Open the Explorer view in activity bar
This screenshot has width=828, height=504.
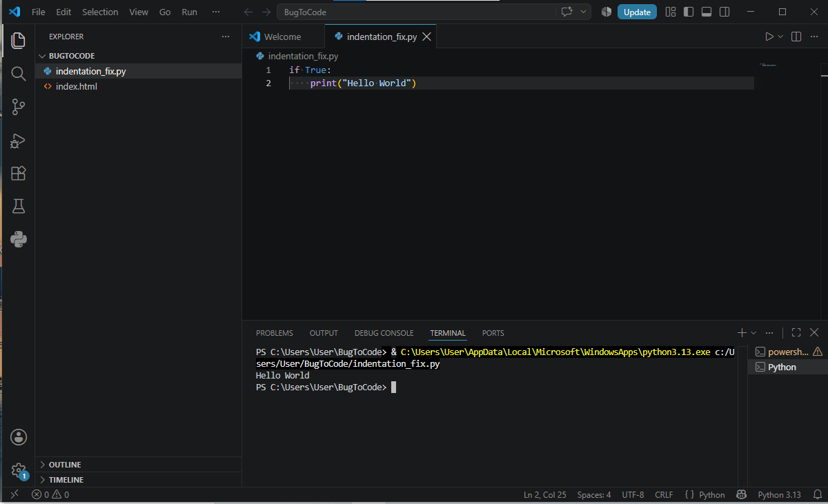tap(19, 40)
